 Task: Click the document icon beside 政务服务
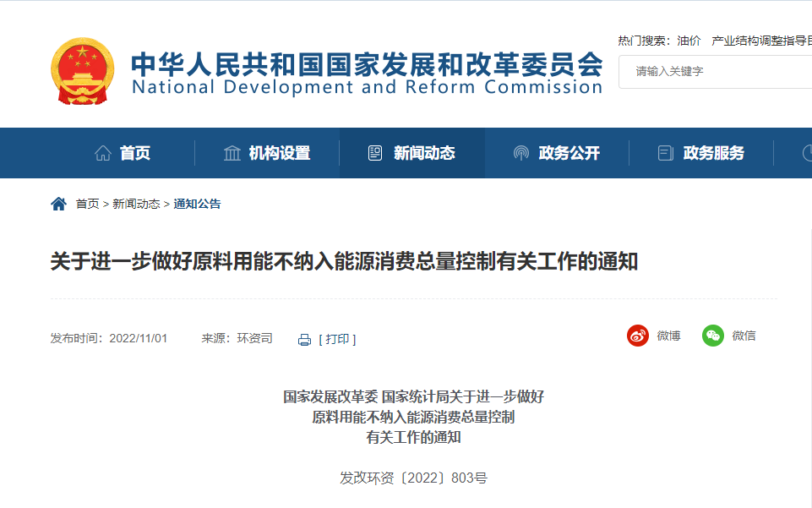666,153
